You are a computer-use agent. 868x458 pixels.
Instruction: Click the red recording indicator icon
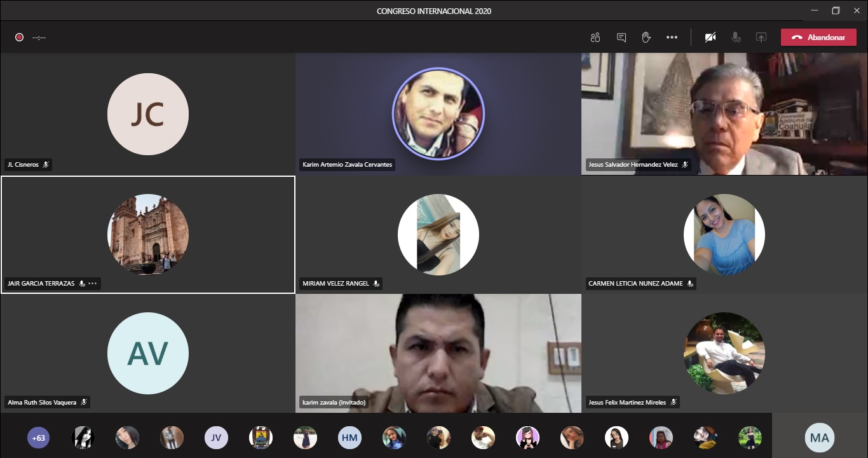click(20, 38)
